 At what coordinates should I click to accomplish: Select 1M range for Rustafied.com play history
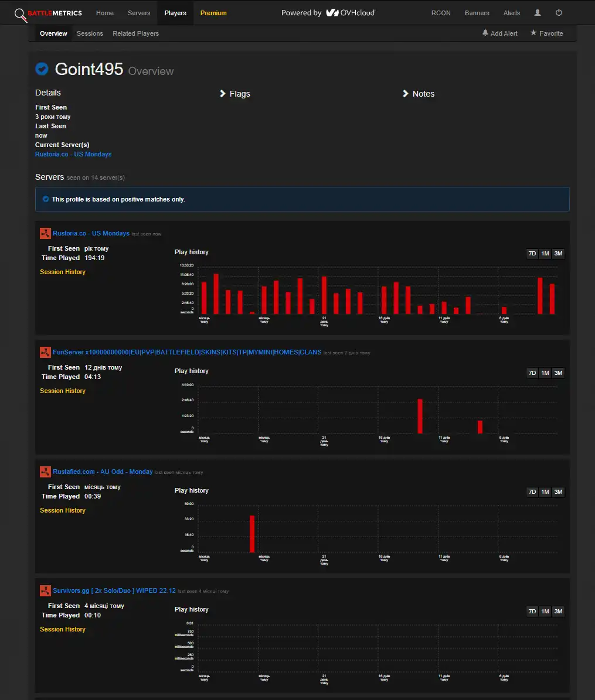545,492
